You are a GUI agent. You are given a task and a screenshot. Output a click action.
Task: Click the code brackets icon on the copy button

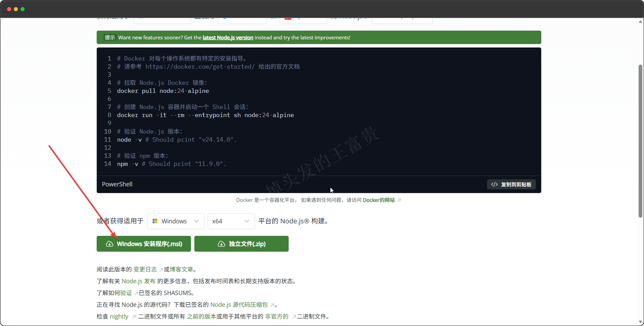pyautogui.click(x=494, y=184)
